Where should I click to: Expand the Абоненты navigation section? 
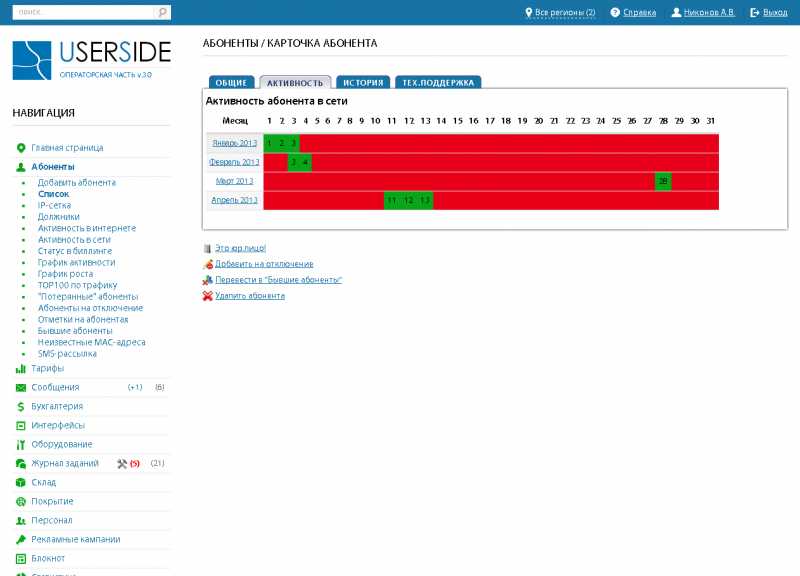click(x=52, y=167)
